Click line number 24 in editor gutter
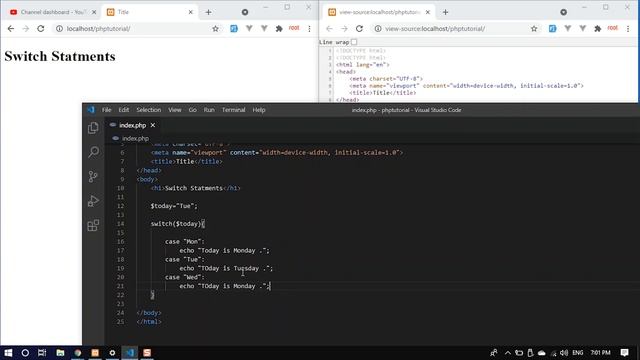This screenshot has width=640, height=360. (120, 313)
